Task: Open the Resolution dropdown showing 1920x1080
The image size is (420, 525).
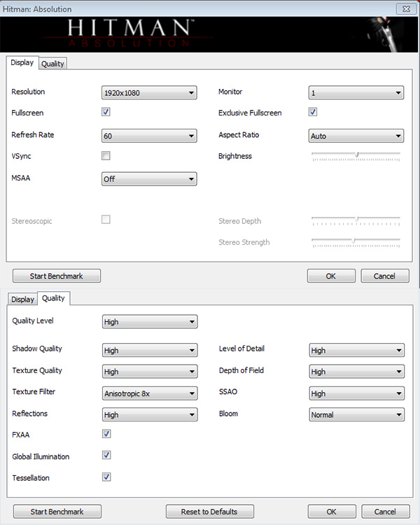Action: [149, 92]
